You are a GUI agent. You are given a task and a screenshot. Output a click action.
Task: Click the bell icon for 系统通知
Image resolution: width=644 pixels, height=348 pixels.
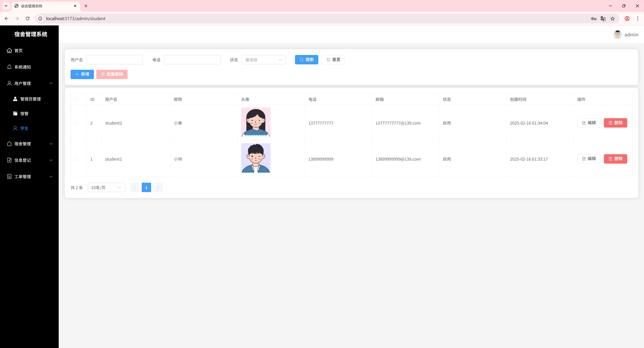9,67
